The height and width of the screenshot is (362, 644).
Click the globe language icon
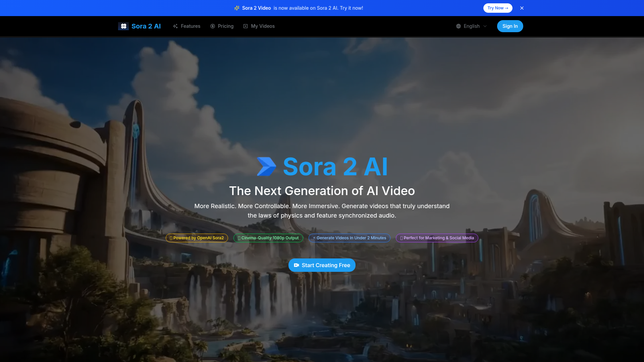coord(459,26)
